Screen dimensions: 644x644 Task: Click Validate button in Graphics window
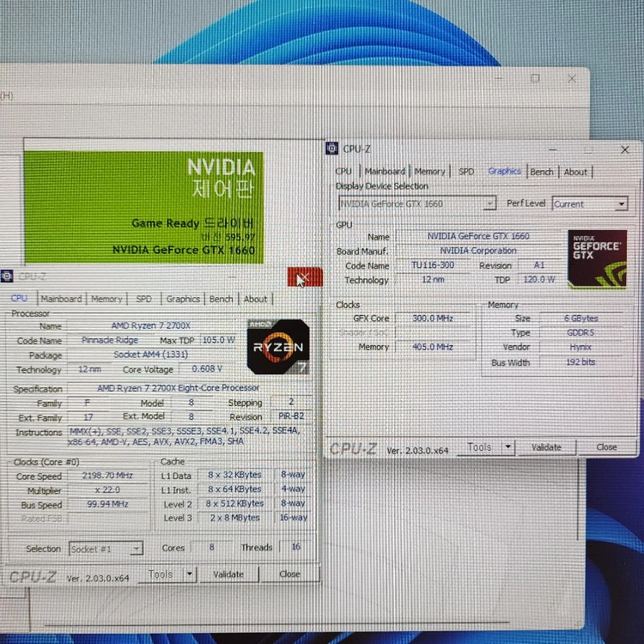pyautogui.click(x=546, y=447)
